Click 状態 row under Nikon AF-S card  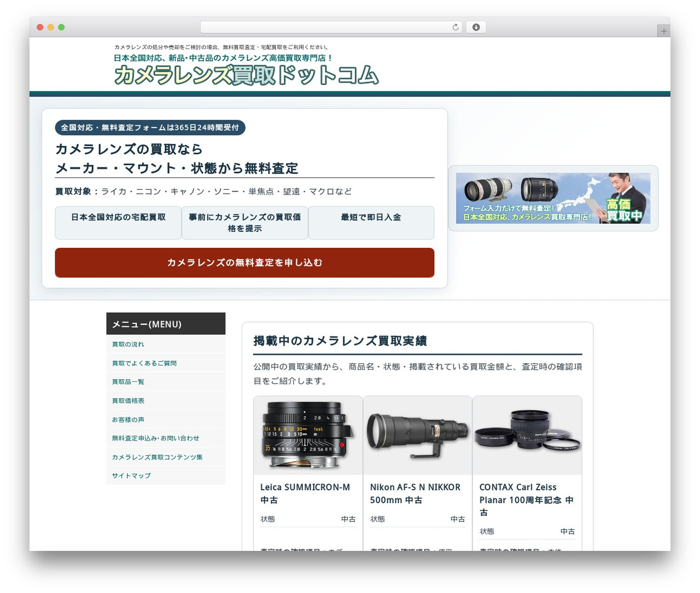coord(417,519)
